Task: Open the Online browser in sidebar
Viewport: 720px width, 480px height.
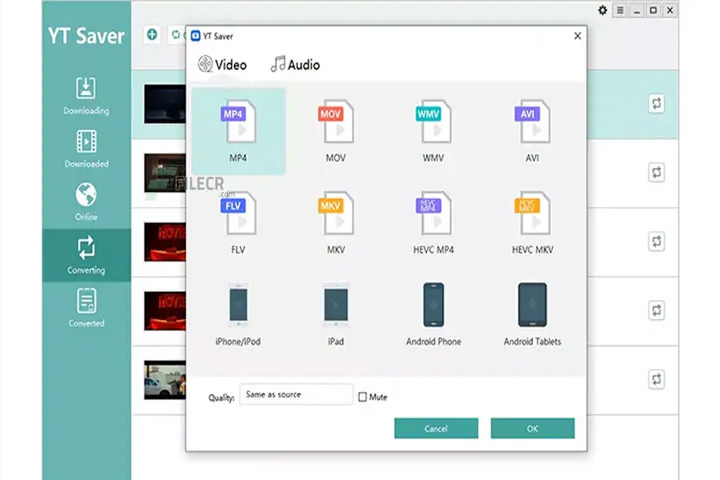Action: pos(86,202)
